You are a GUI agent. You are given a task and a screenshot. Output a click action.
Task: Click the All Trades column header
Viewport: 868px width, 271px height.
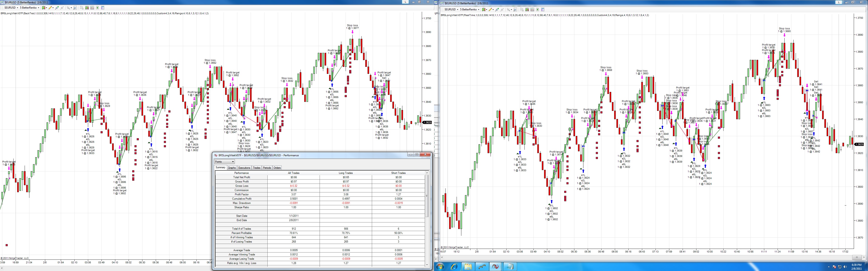[x=293, y=173]
